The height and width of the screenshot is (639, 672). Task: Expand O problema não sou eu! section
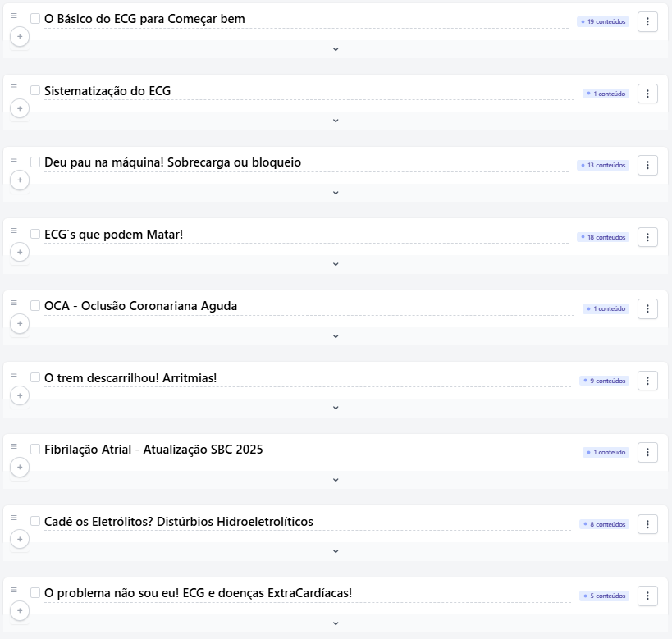[x=336, y=623]
